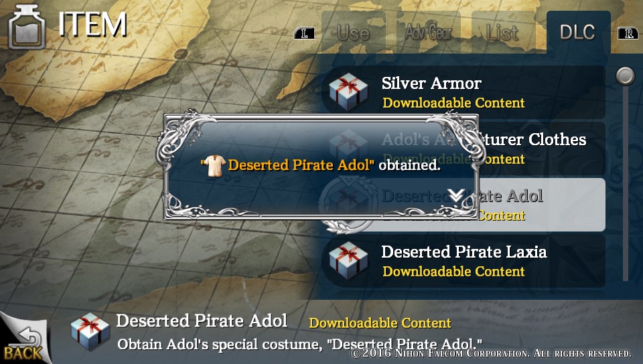Click the scrollbar track below the knob
This screenshot has width=643, height=364.
point(626,183)
